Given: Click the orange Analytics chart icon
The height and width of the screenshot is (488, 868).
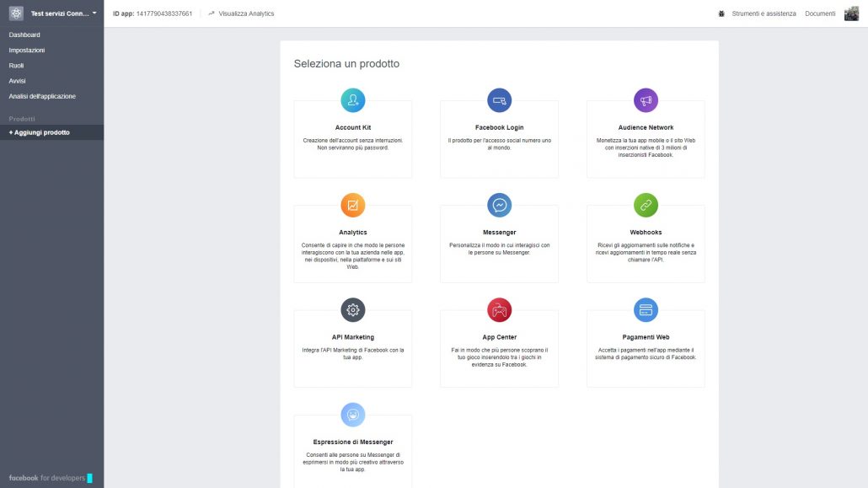Looking at the screenshot, I should [352, 205].
